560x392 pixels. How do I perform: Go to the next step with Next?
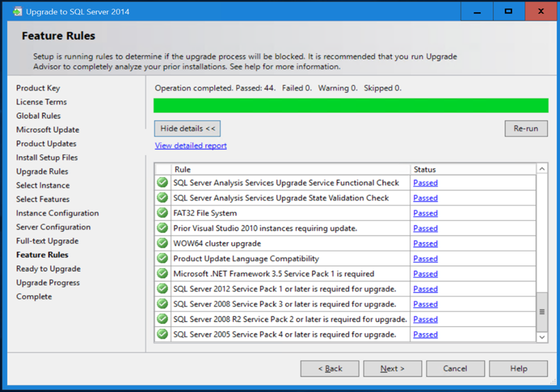392,369
